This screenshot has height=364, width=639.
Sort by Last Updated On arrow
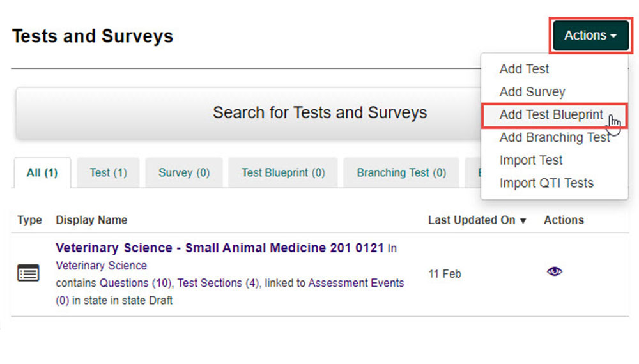523,221
